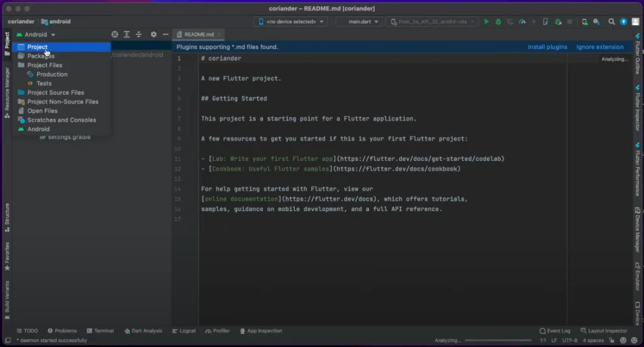This screenshot has height=347, width=644.
Task: Click the user avatar icon top right
Action: (x=635, y=22)
